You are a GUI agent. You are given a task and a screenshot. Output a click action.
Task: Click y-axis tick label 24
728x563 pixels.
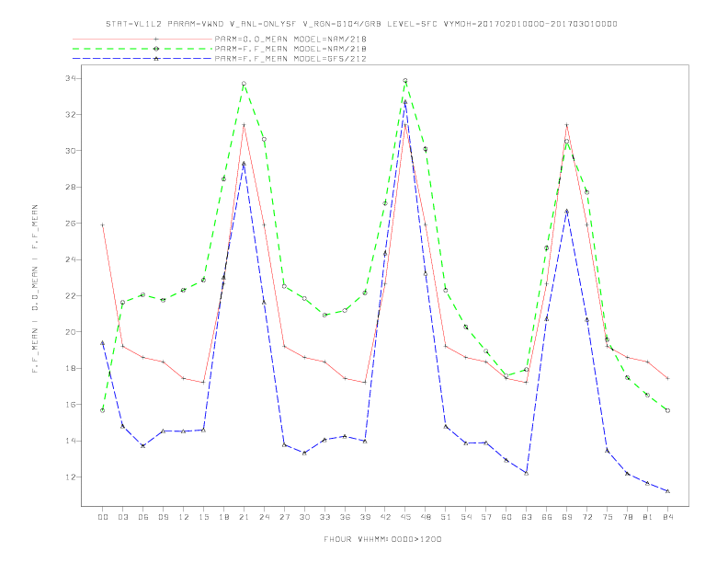(71, 259)
